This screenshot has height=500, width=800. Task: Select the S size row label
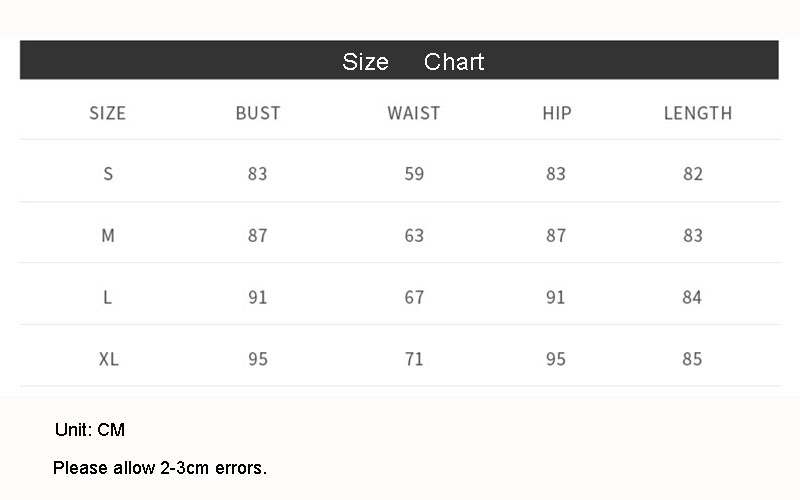[108, 174]
